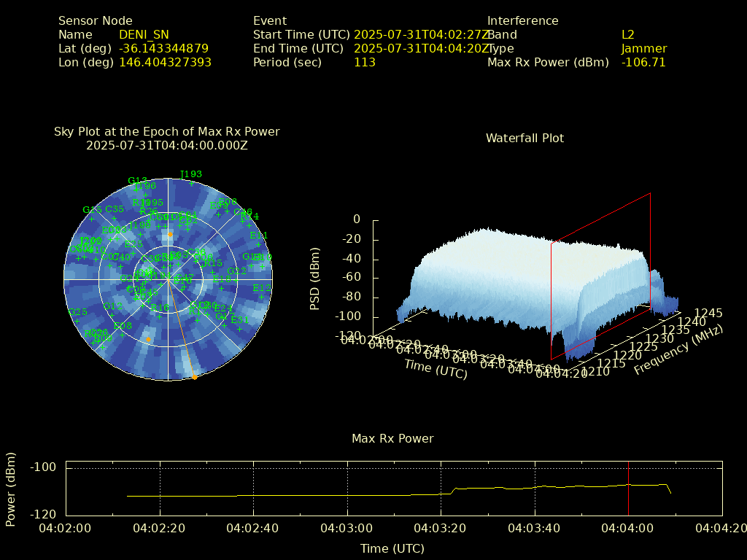Click the G12 satellite marker
Viewport: 747px width, 560px height.
tap(113, 314)
